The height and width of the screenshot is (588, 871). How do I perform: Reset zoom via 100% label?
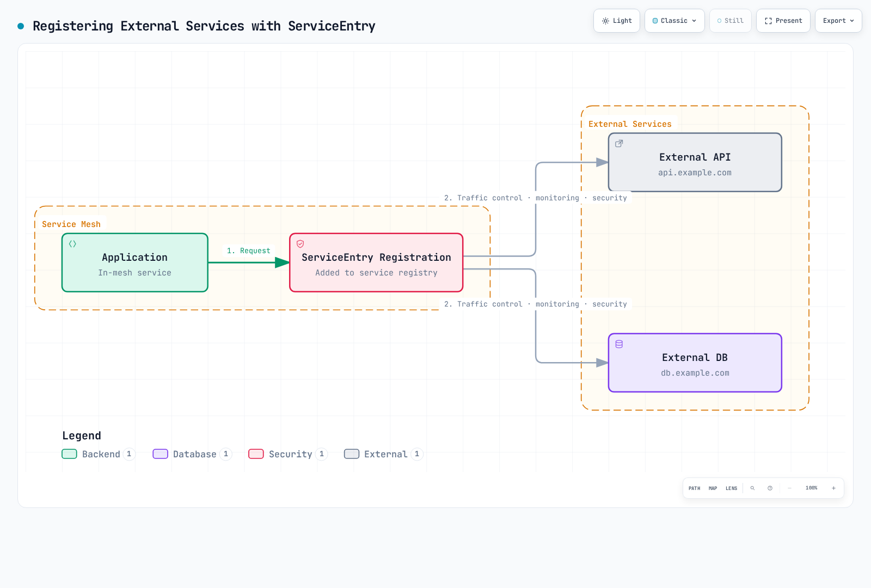(x=812, y=488)
